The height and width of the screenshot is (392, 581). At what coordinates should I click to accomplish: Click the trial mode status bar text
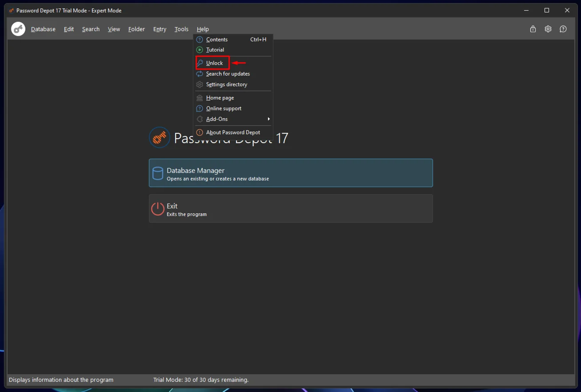[200, 380]
